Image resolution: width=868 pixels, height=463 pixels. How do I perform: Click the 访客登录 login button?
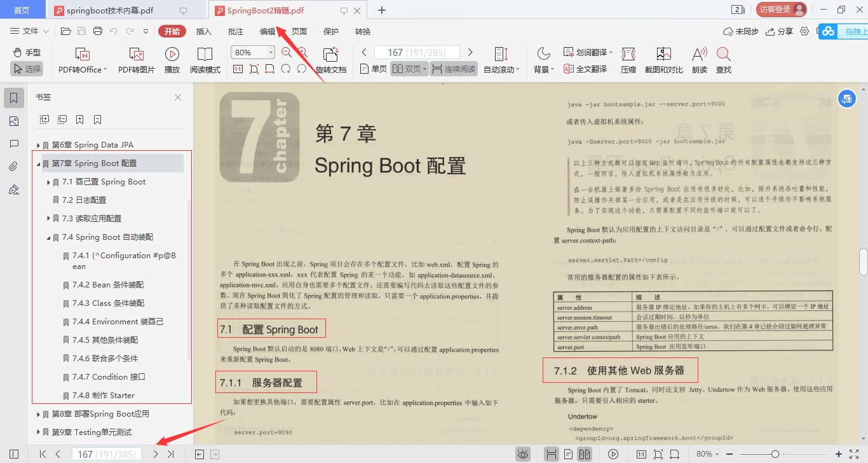pyautogui.click(x=781, y=10)
